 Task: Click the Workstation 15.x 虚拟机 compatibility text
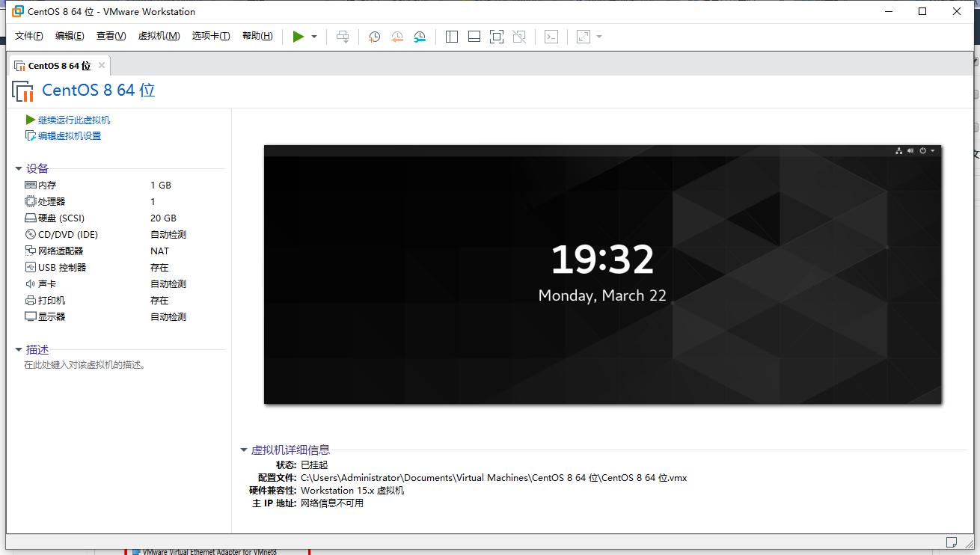click(352, 491)
